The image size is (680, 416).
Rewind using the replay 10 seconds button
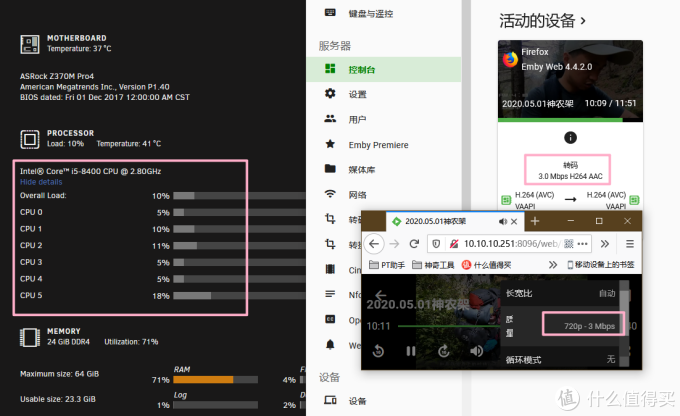378,350
